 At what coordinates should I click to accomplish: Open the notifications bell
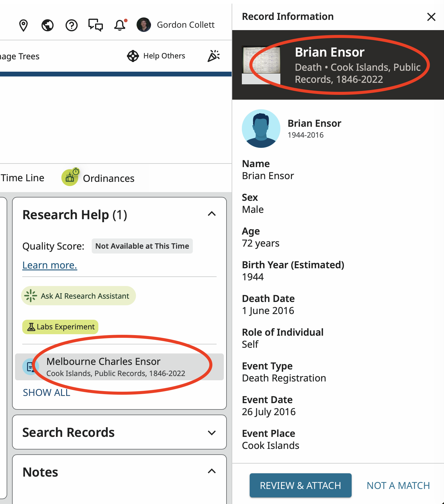coord(120,25)
